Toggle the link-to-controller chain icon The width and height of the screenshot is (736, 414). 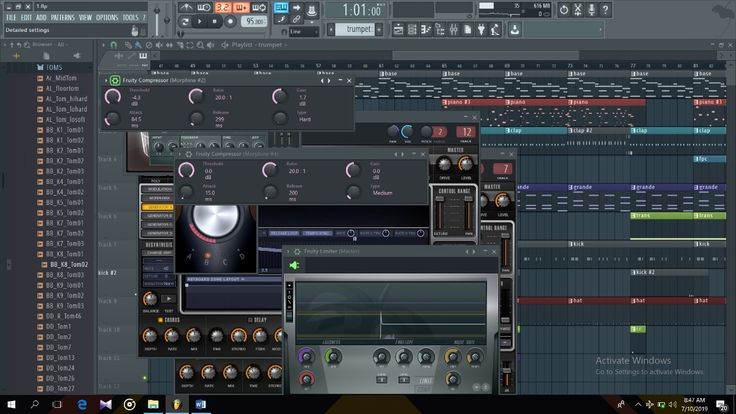(297, 19)
